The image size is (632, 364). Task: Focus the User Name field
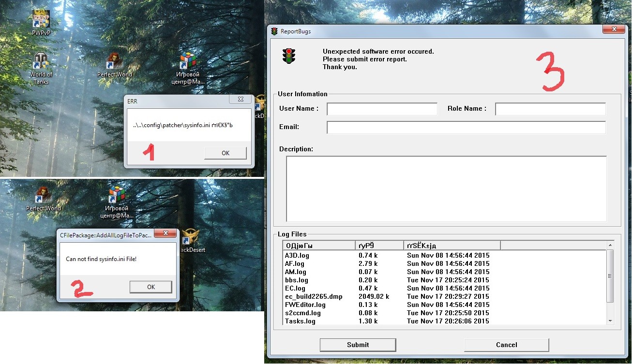[x=382, y=109]
